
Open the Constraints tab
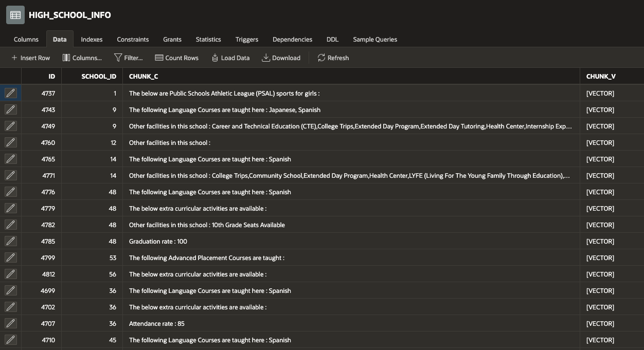click(133, 39)
